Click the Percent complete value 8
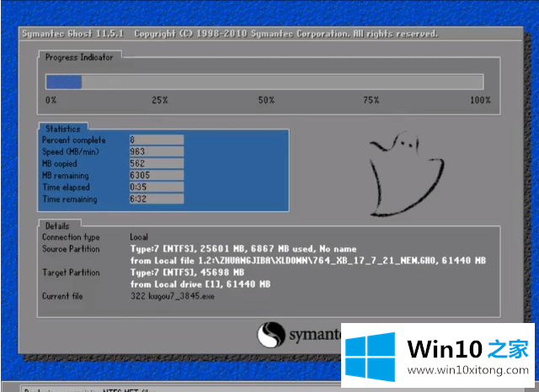 coord(157,140)
